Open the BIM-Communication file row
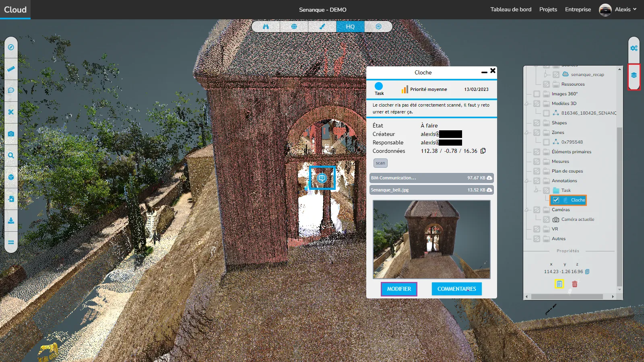 [x=431, y=178]
